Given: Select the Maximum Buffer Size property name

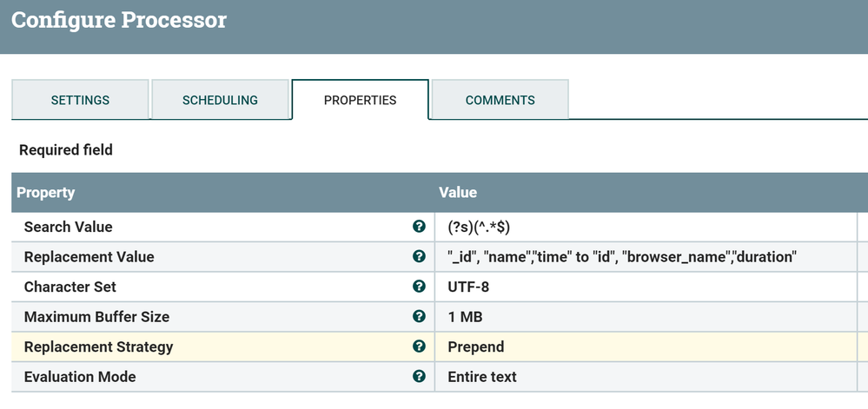Looking at the screenshot, I should pyautogui.click(x=96, y=317).
